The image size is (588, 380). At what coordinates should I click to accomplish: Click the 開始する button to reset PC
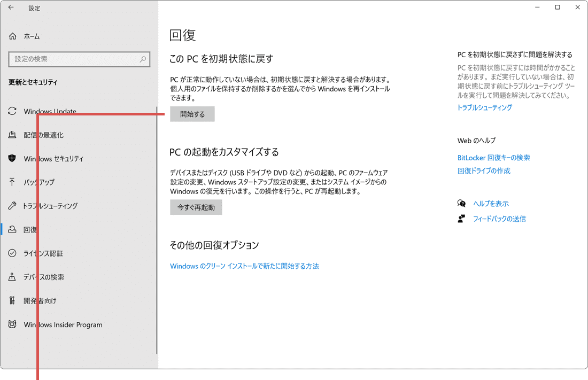[192, 114]
